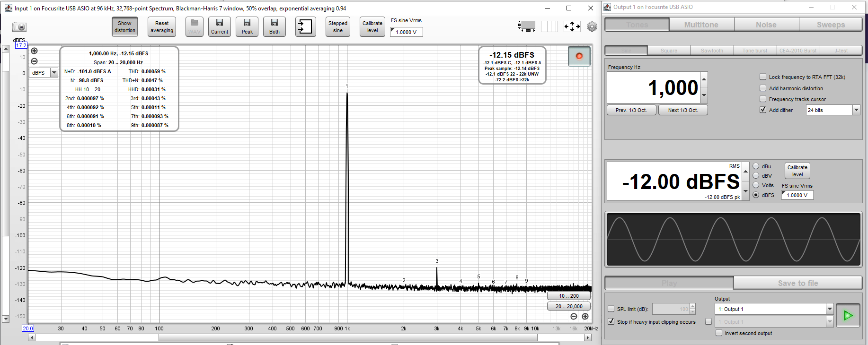Click Calibrate level in RTA toolbar

372,26
